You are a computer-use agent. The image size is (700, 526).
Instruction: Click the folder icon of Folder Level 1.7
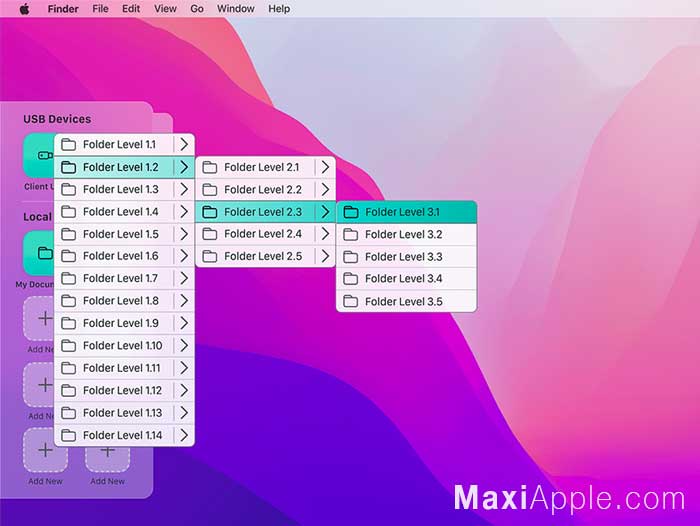[x=68, y=278]
